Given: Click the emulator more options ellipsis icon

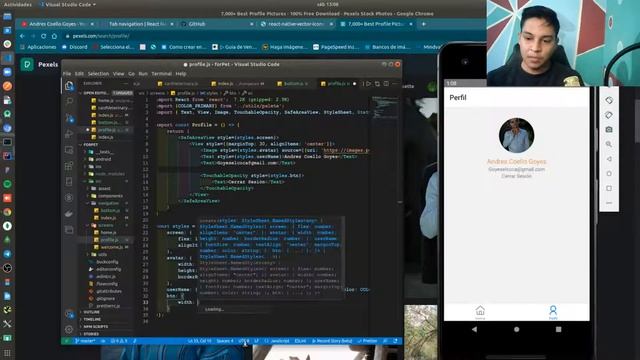Looking at the screenshot, I should tap(609, 203).
